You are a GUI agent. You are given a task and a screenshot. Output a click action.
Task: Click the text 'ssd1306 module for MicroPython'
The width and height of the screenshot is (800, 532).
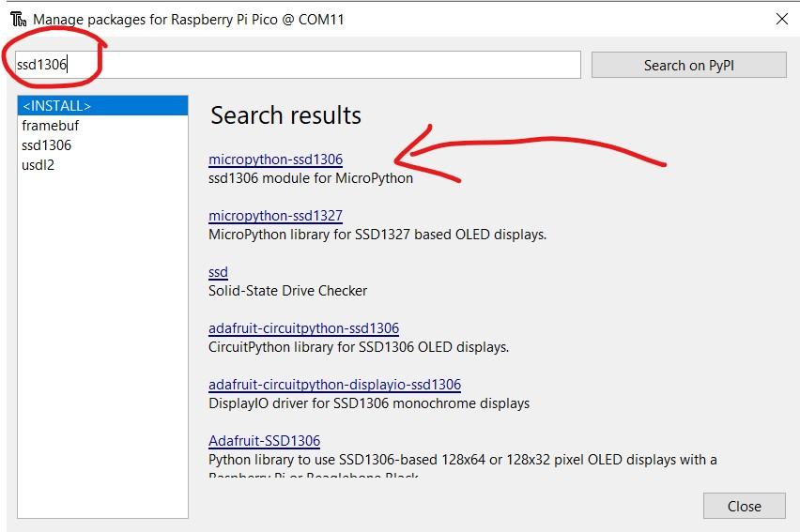(x=311, y=178)
